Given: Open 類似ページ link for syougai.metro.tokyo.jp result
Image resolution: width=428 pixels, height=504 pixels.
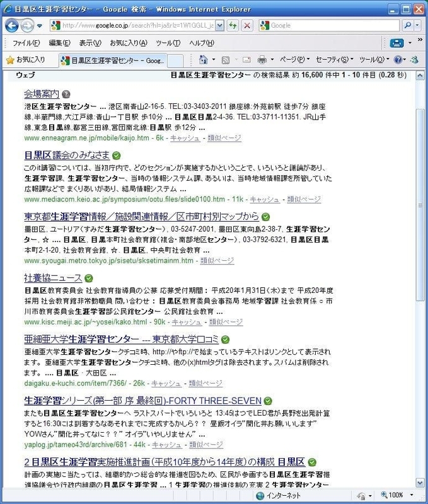Looking at the screenshot, I should click(x=217, y=261).
